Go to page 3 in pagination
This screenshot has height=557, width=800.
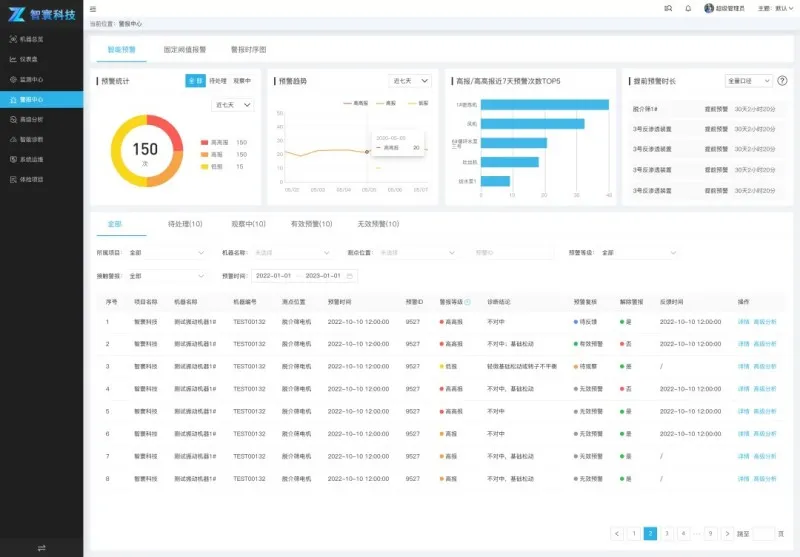667,534
